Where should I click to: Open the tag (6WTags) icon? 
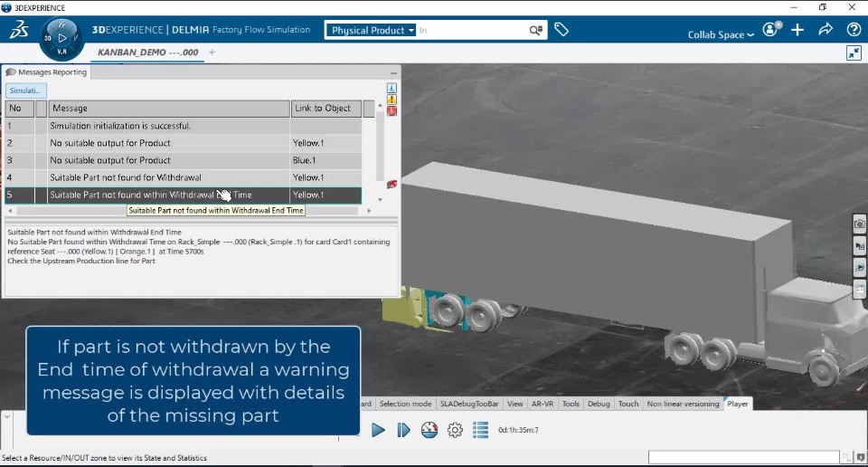pyautogui.click(x=561, y=29)
